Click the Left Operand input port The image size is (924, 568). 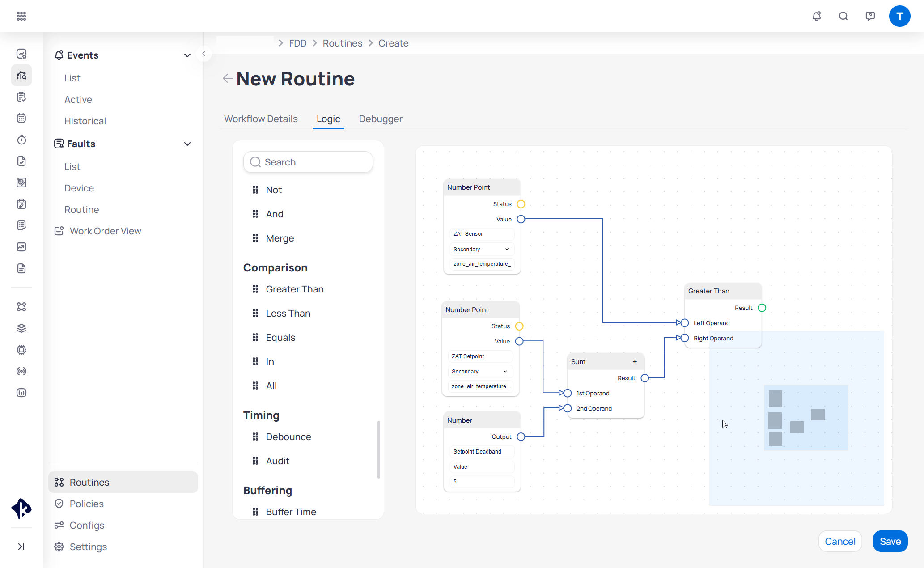tap(685, 323)
